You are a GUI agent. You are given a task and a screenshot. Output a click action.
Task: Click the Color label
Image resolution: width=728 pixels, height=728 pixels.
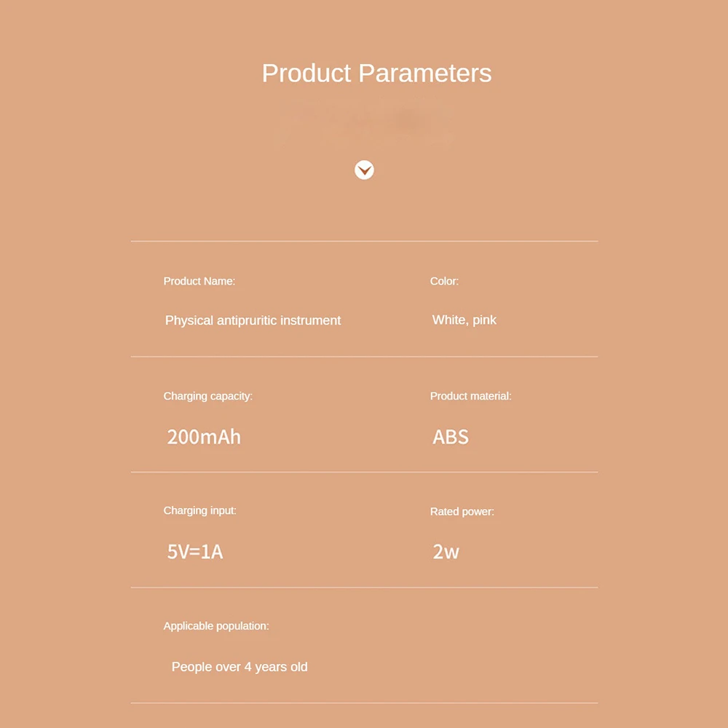pyautogui.click(x=444, y=281)
